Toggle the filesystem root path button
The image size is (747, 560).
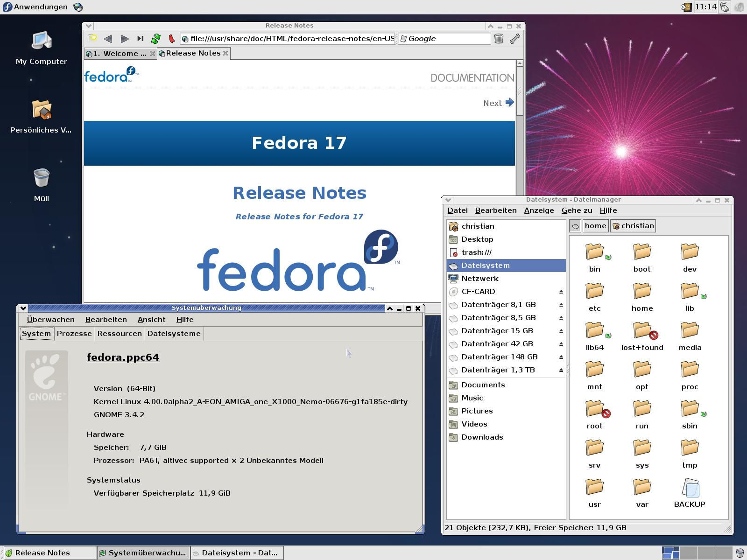(x=575, y=226)
